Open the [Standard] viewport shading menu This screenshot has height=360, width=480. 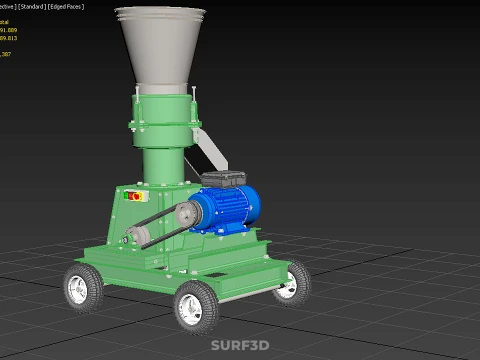(32, 7)
